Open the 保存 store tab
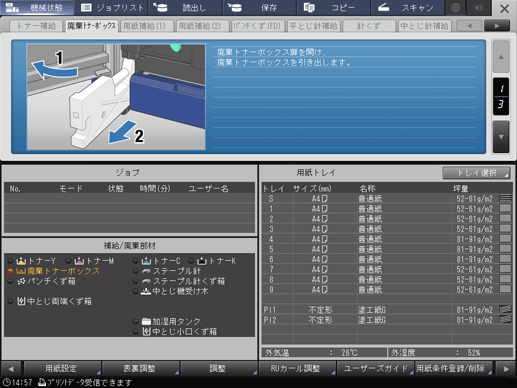 click(x=260, y=8)
